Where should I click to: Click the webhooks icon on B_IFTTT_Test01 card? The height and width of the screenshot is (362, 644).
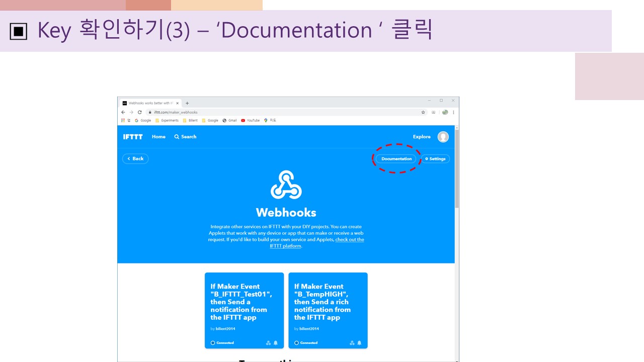click(x=268, y=343)
